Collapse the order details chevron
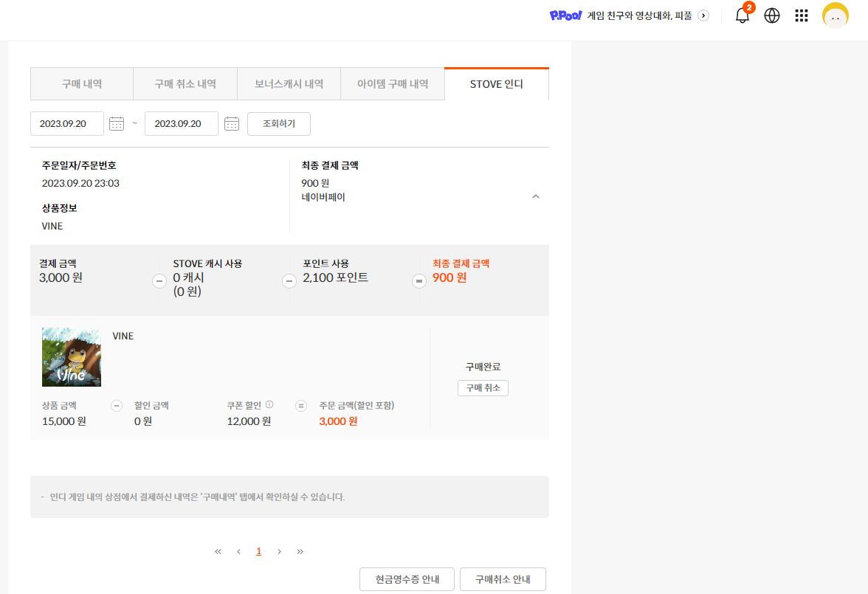This screenshot has width=868, height=594. (536, 196)
